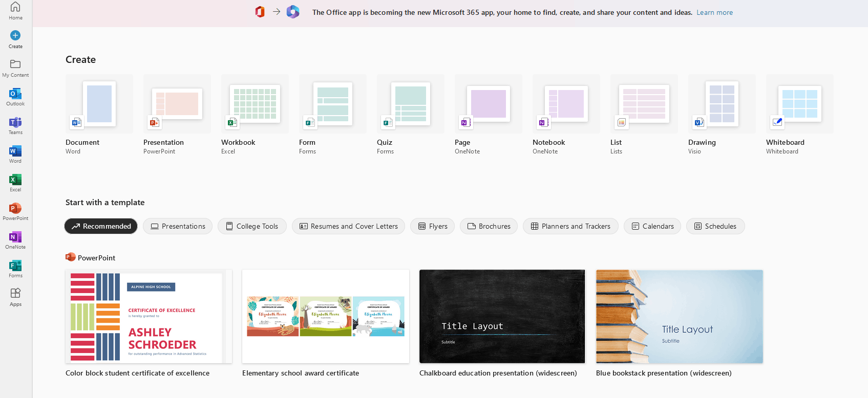Click 'Chalkboard education presentation (widescreen)' caption
The width and height of the screenshot is (868, 398).
pyautogui.click(x=498, y=373)
